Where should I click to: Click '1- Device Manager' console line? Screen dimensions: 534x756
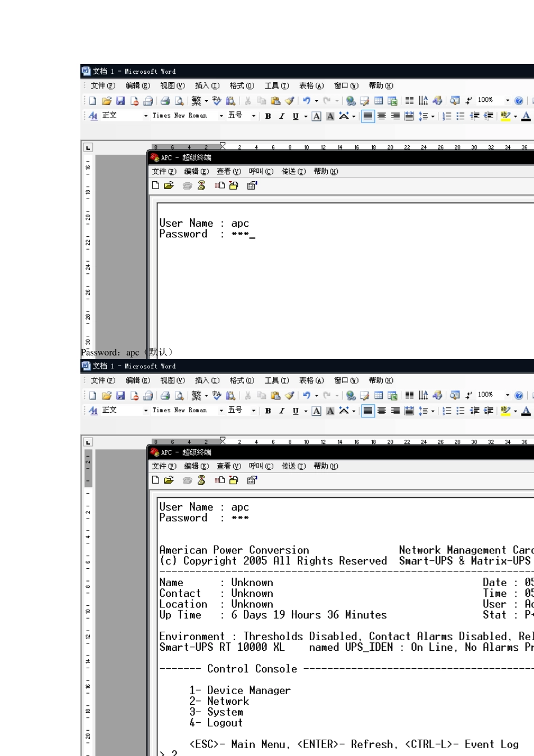tap(240, 690)
